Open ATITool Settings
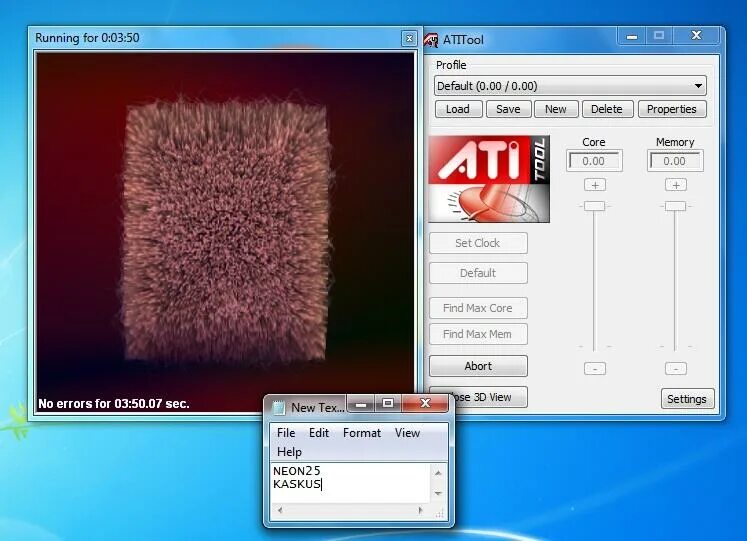 pyautogui.click(x=687, y=399)
